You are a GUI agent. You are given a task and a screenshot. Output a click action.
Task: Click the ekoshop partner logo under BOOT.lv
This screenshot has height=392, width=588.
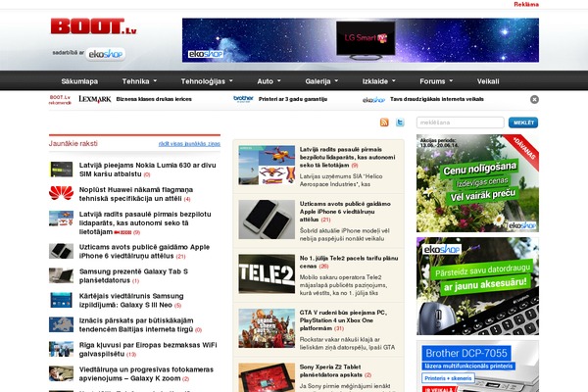tap(106, 54)
